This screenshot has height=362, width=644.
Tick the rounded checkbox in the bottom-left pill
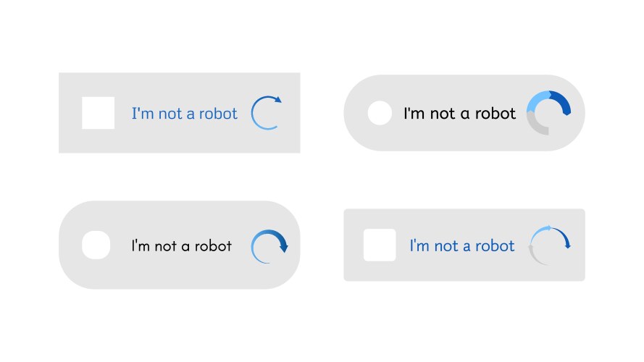96,245
